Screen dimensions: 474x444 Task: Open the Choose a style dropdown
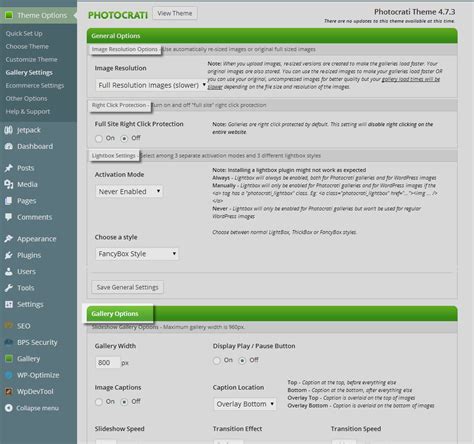pyautogui.click(x=137, y=254)
